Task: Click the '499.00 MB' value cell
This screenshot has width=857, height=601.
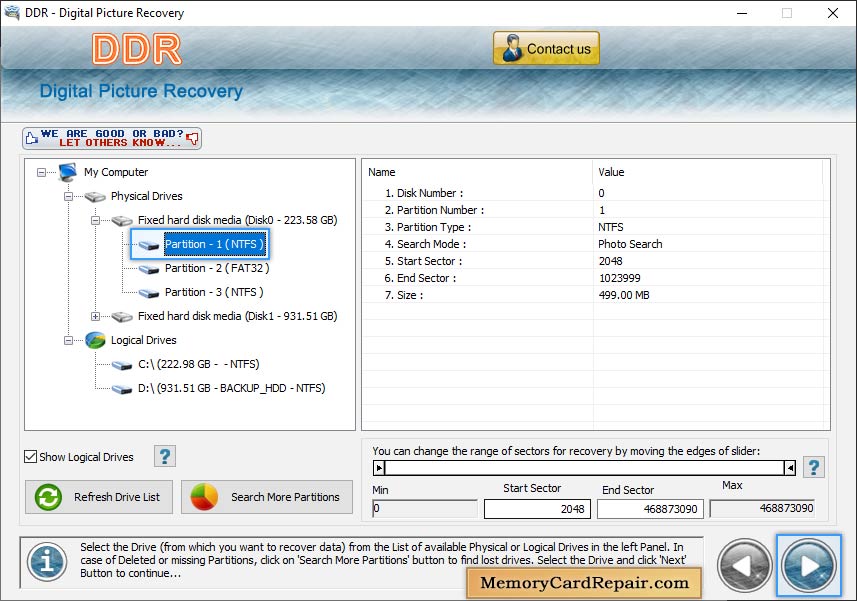Action: coord(624,295)
